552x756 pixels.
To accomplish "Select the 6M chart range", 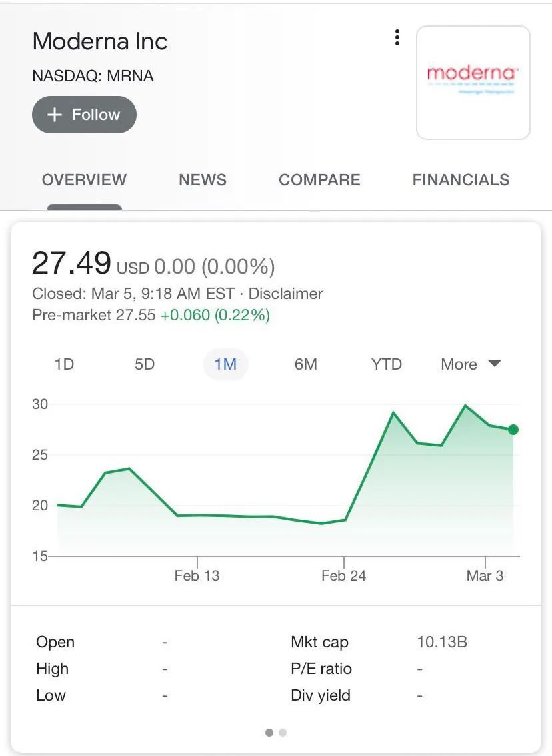I will click(x=306, y=364).
